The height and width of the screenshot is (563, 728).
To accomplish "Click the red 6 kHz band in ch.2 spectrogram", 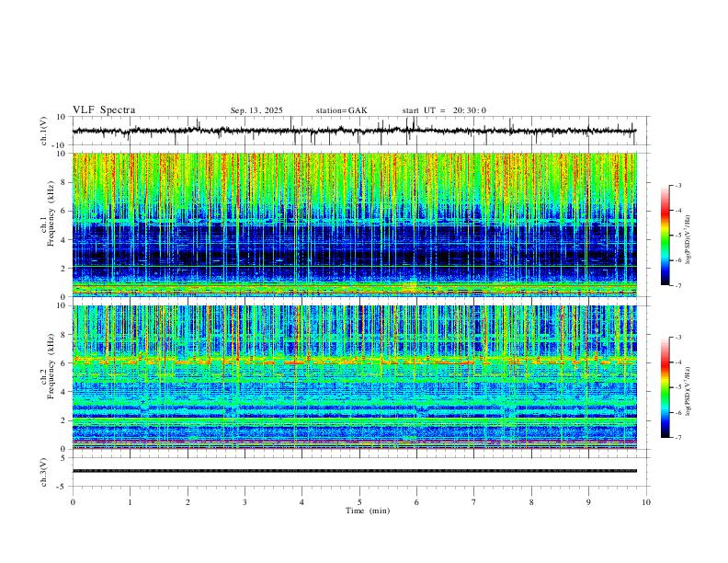I will click(x=355, y=361).
